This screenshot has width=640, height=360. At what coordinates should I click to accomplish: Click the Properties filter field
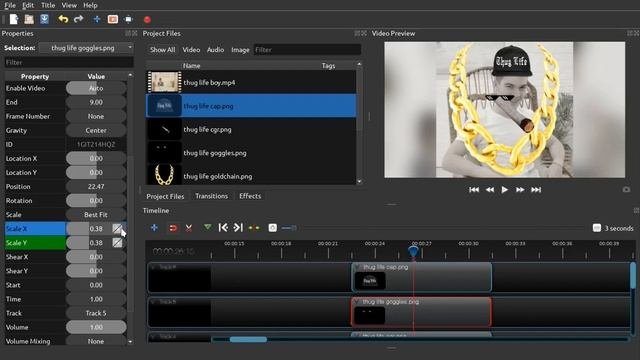(69, 62)
